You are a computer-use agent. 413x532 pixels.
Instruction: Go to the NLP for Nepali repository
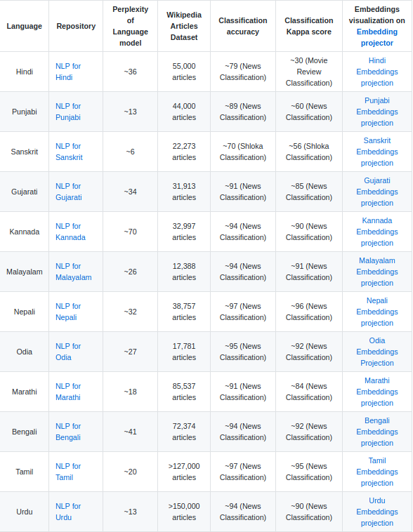click(68, 312)
